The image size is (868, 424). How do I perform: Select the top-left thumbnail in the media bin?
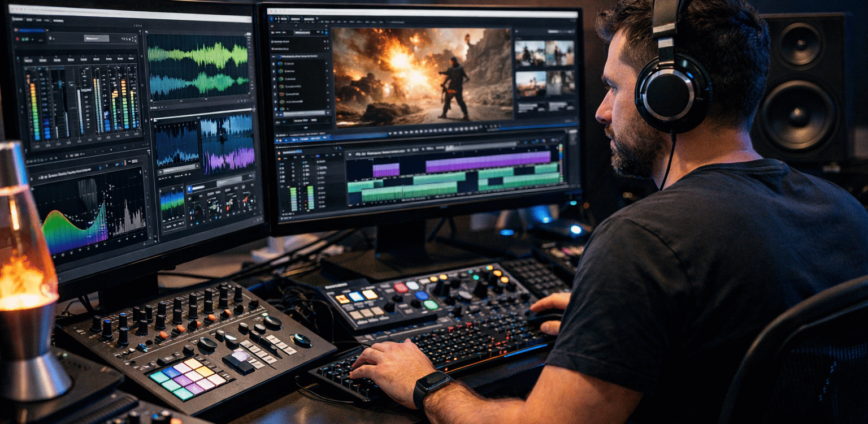tap(529, 54)
